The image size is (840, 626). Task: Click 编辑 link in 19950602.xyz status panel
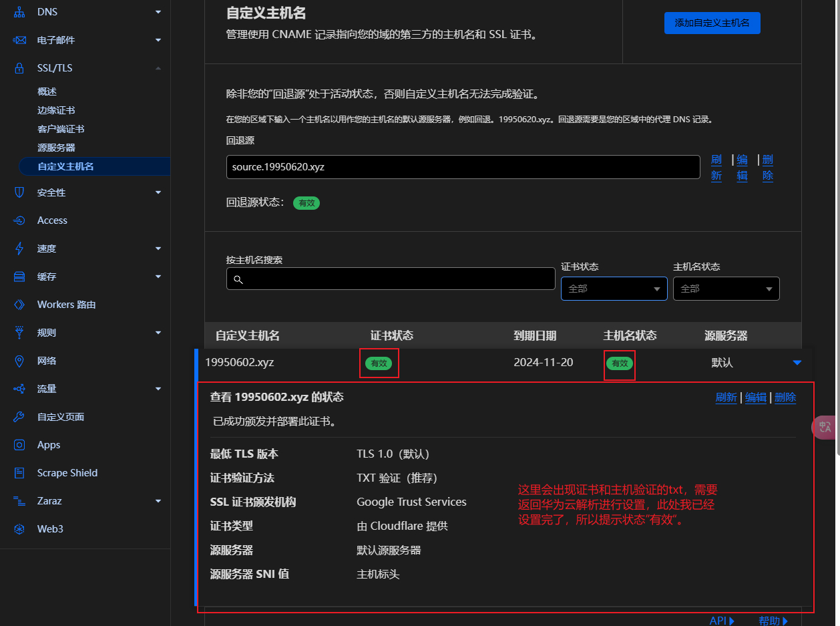(x=755, y=398)
